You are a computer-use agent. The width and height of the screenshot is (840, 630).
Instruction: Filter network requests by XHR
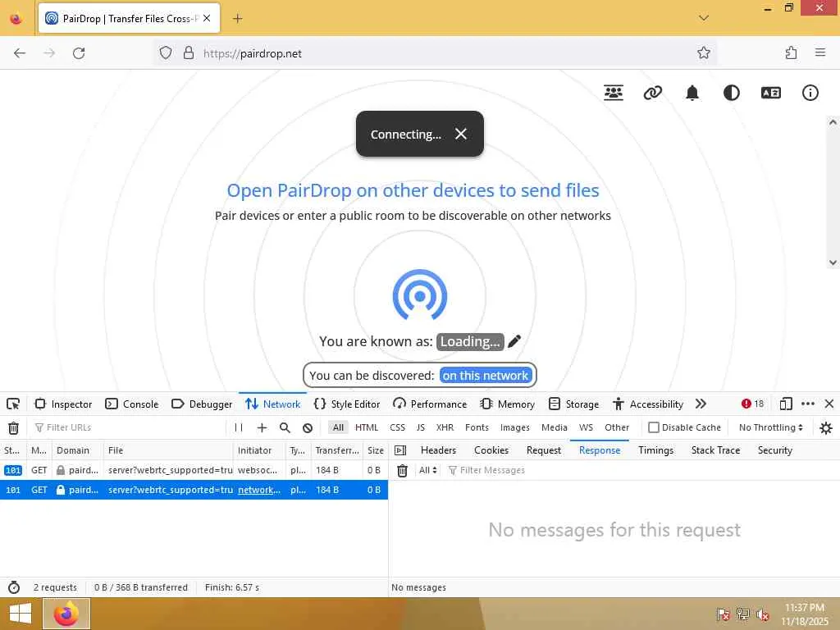[445, 427]
